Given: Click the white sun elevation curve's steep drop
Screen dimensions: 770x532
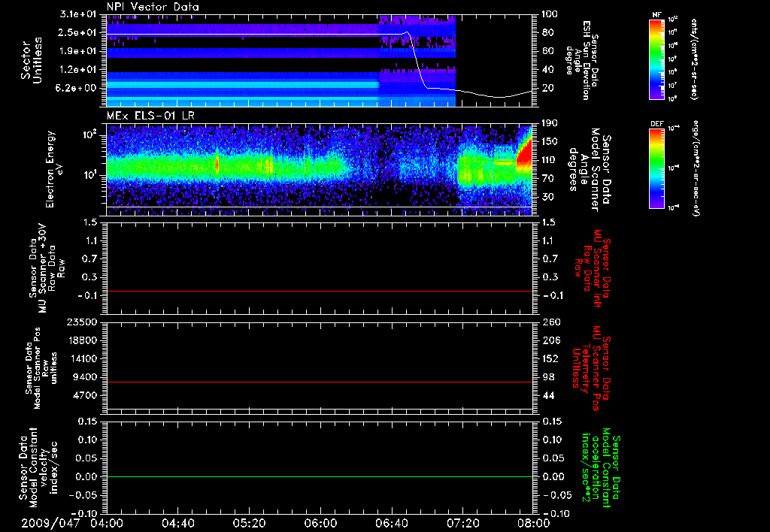Looking at the screenshot, I should click(417, 62).
